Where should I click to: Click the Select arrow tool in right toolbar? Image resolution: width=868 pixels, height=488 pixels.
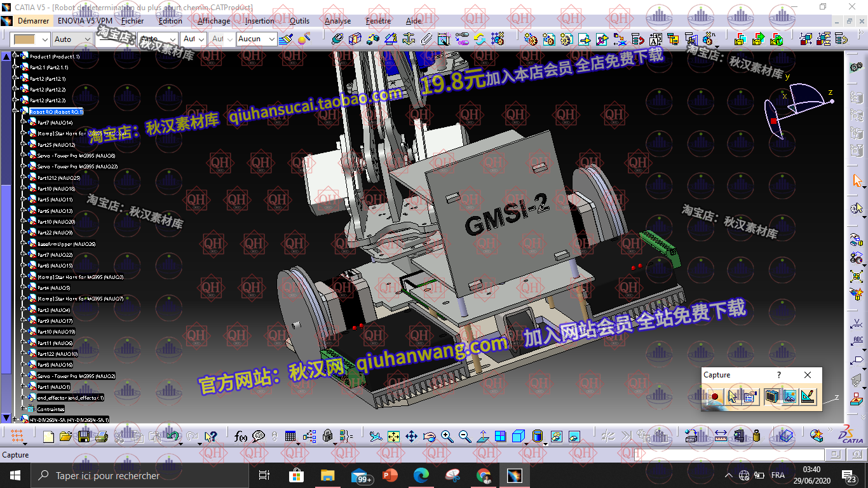click(x=857, y=180)
